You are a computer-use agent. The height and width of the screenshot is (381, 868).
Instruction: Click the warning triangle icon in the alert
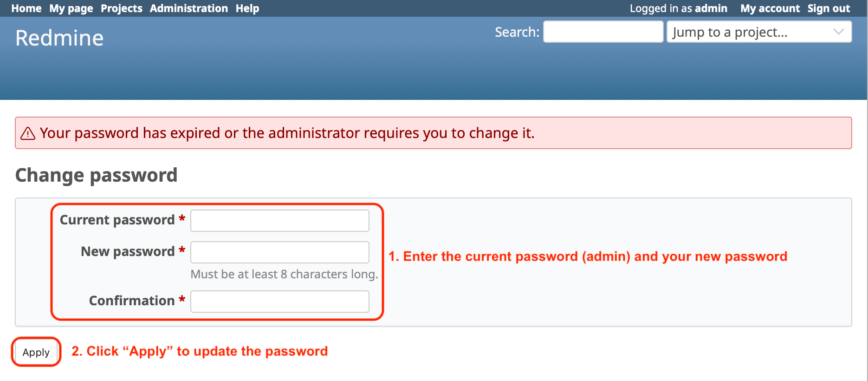28,133
